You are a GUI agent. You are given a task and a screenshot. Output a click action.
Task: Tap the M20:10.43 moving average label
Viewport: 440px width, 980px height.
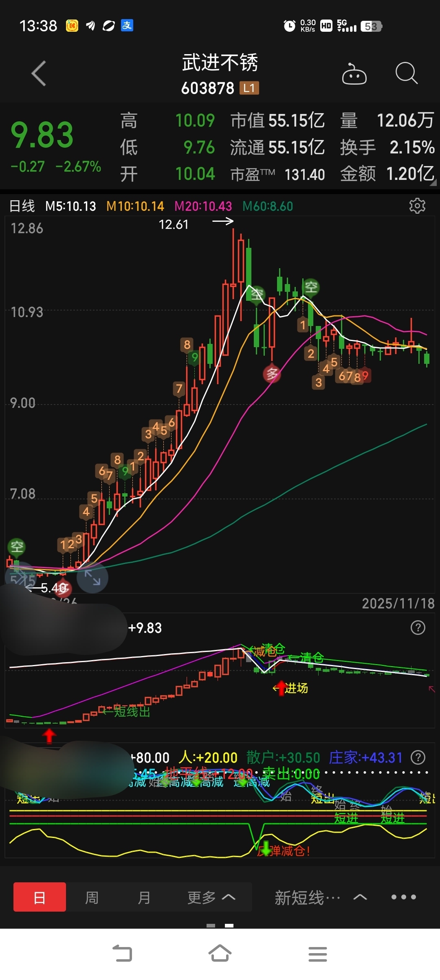pos(203,206)
